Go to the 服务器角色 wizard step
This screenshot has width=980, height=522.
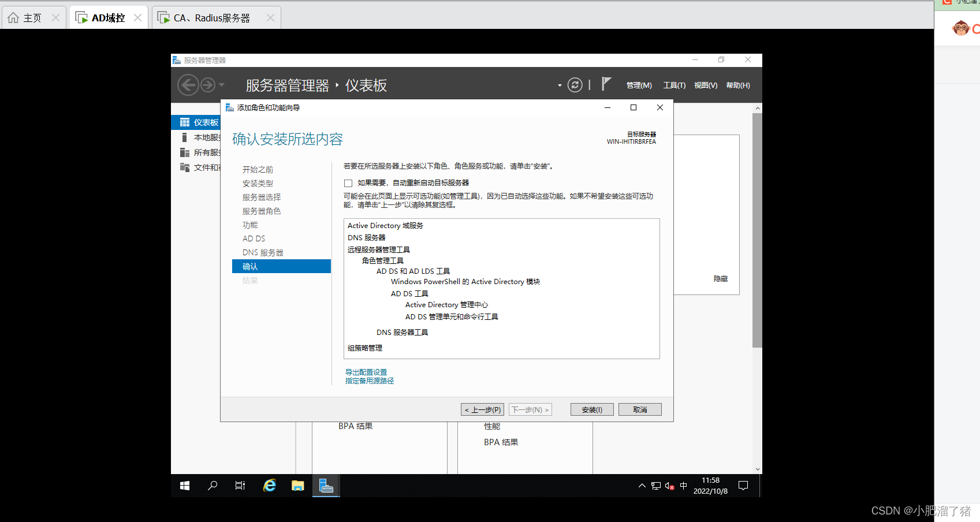click(x=262, y=211)
